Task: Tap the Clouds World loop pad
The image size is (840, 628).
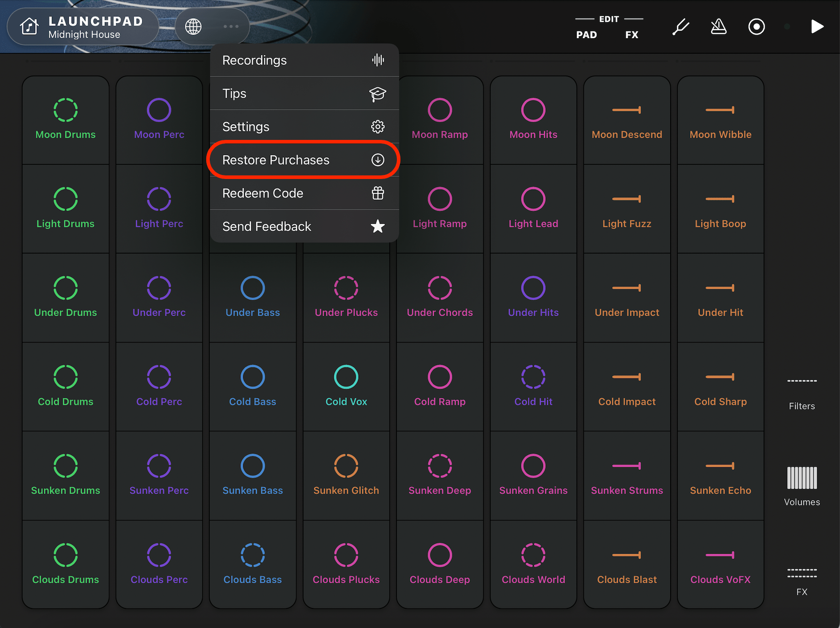Action: (533, 564)
